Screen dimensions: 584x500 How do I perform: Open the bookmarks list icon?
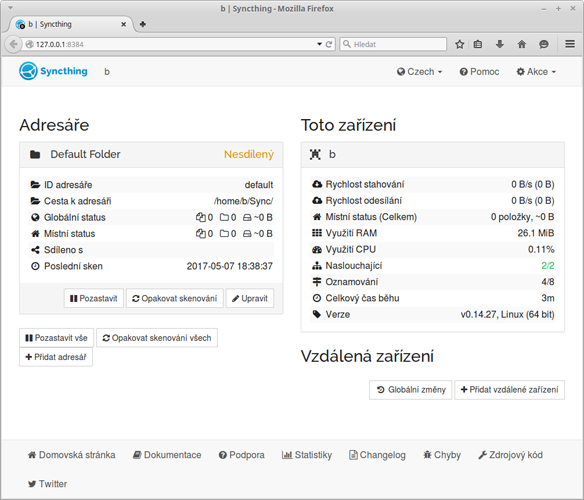click(x=477, y=44)
